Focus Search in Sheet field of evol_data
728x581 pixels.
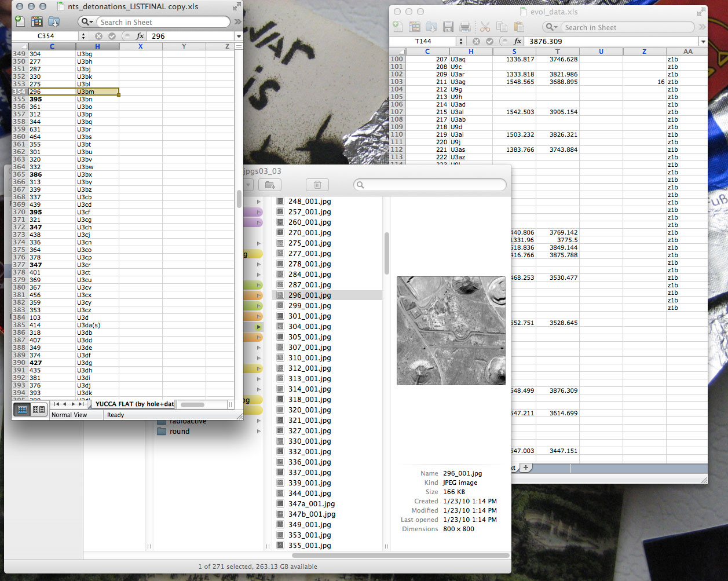click(x=627, y=27)
